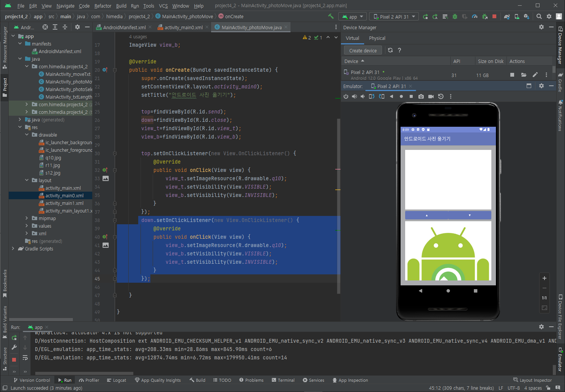Toggle fold on onCreate method line 20

[115, 70]
